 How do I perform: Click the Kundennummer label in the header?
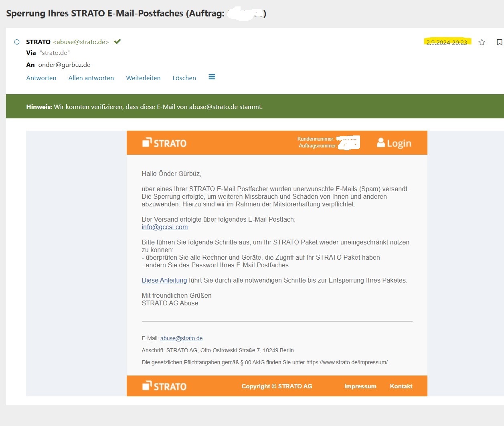(x=316, y=139)
